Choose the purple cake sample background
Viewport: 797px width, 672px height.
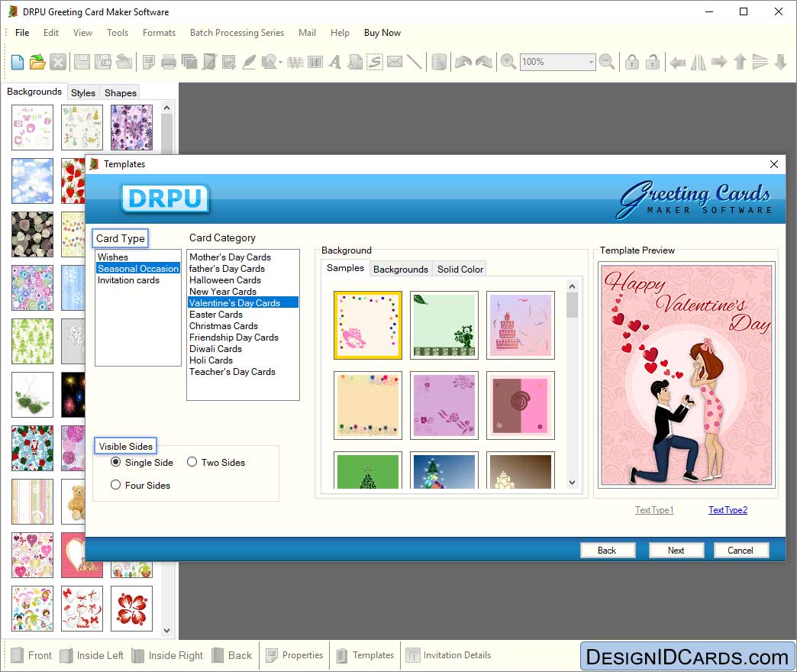tap(520, 325)
